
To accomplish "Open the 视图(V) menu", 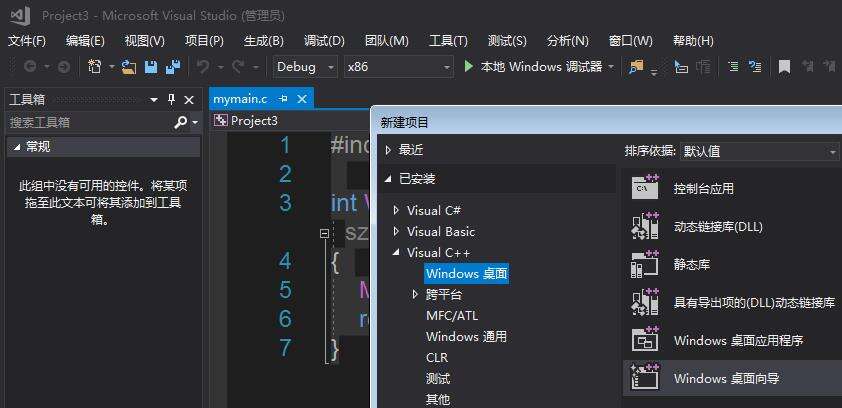I will click(144, 41).
